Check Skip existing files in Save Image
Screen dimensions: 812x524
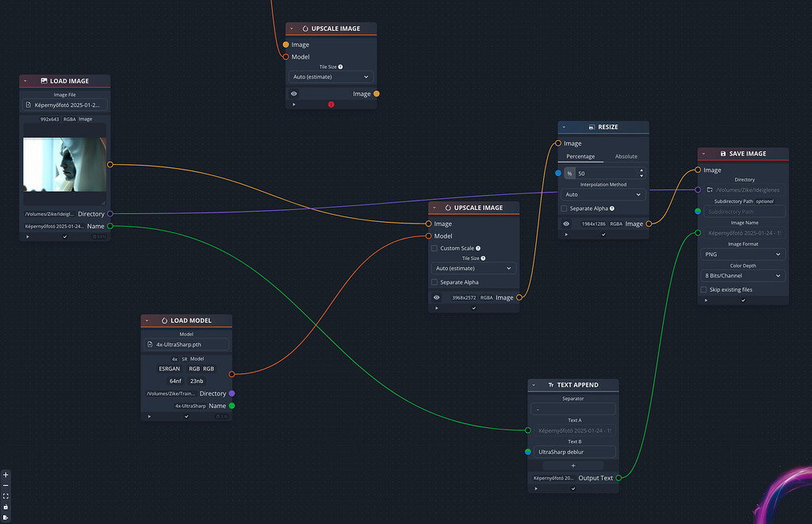click(703, 289)
